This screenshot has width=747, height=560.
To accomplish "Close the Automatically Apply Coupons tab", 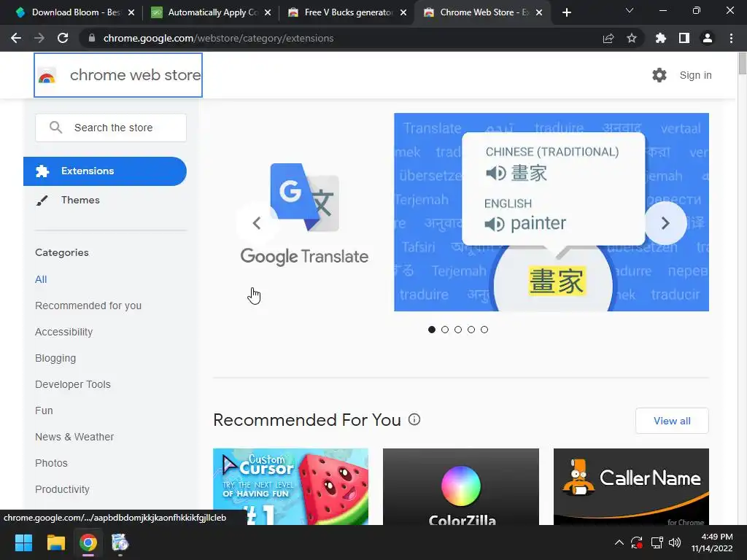I will (x=268, y=12).
